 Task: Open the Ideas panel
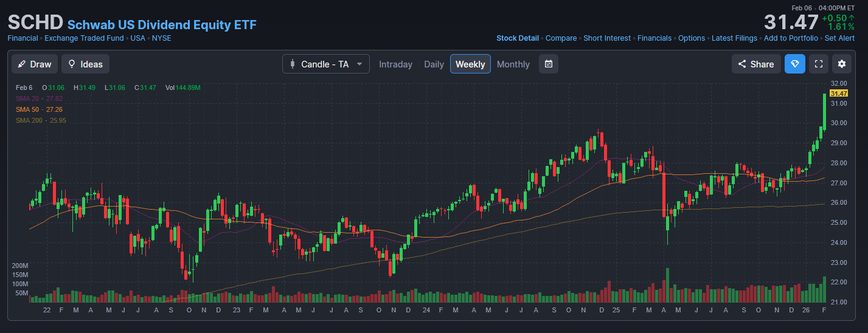(x=85, y=64)
